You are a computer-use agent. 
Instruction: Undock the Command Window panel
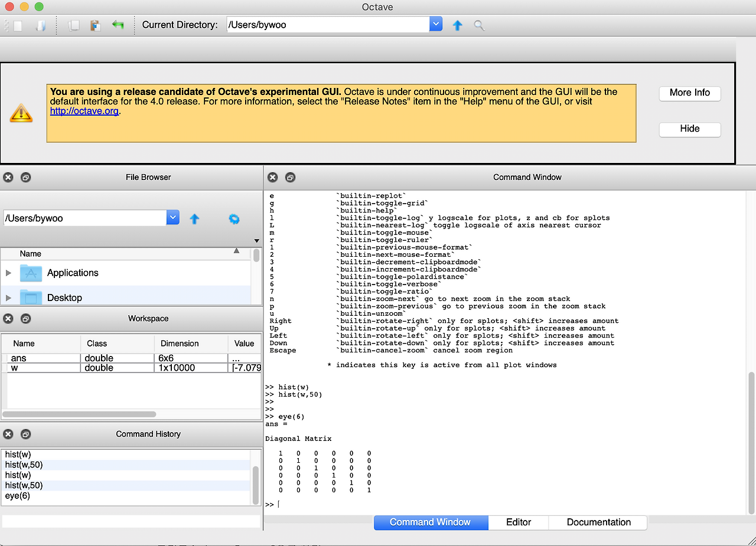[x=289, y=177]
